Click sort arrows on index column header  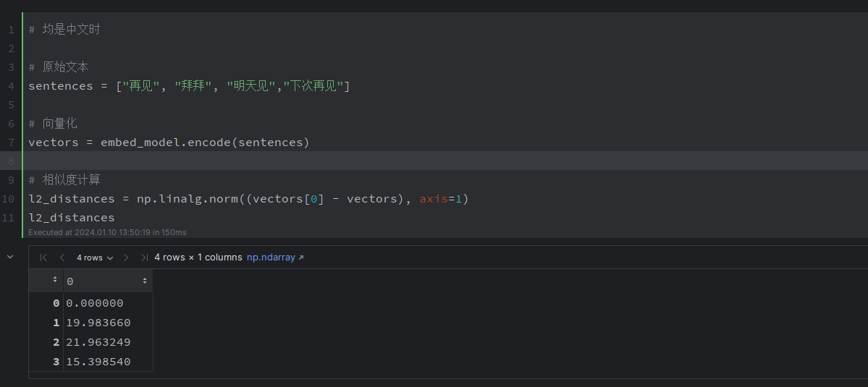point(55,281)
